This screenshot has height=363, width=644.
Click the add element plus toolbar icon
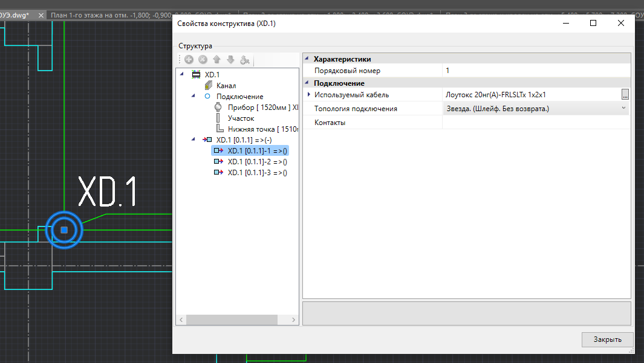[x=189, y=60]
